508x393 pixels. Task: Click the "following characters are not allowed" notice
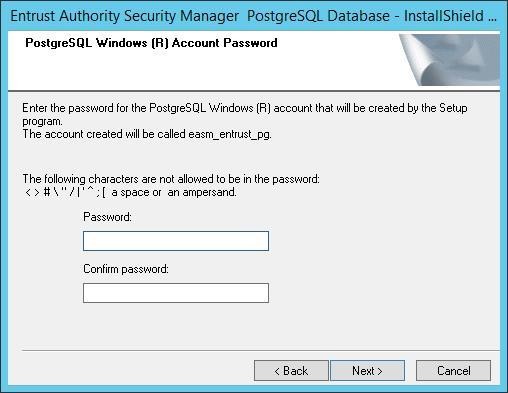click(x=171, y=179)
